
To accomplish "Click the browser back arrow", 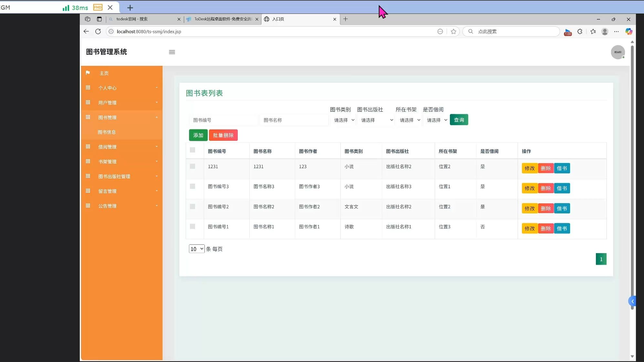I will [x=86, y=31].
